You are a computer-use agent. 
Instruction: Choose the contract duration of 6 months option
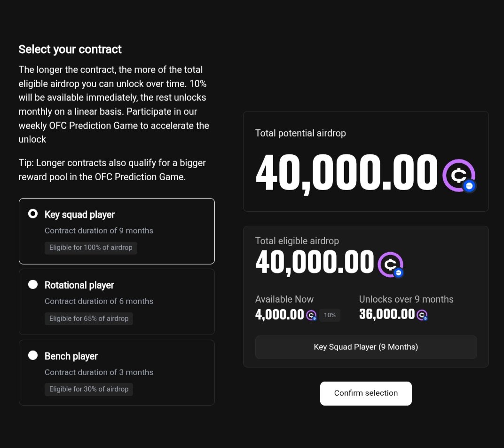pos(99,301)
